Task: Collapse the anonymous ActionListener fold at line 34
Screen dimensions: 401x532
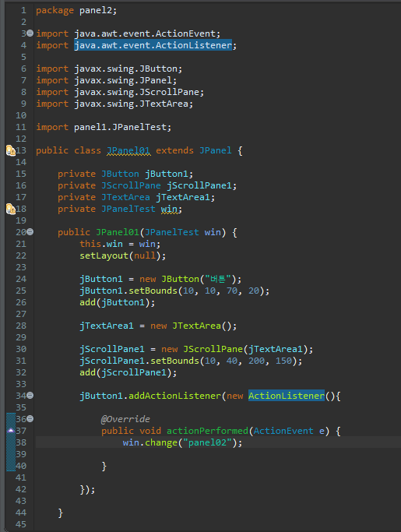Action: pos(30,396)
